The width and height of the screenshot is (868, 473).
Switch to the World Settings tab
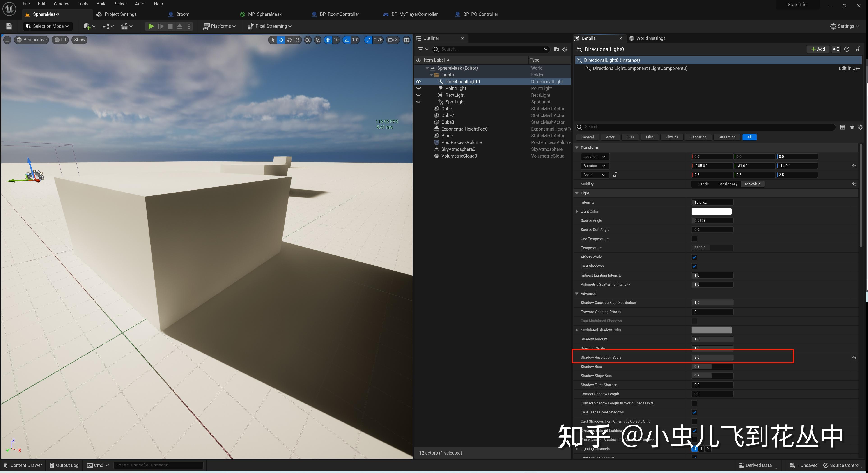tap(650, 38)
